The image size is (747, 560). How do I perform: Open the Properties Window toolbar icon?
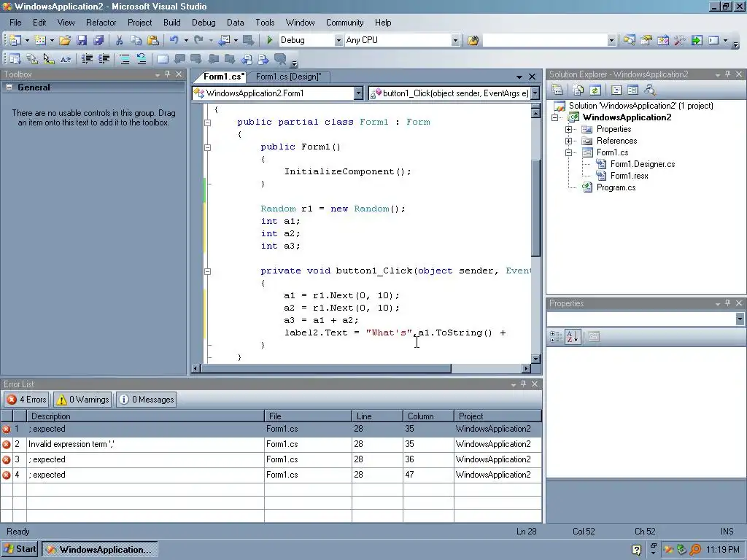tap(646, 41)
